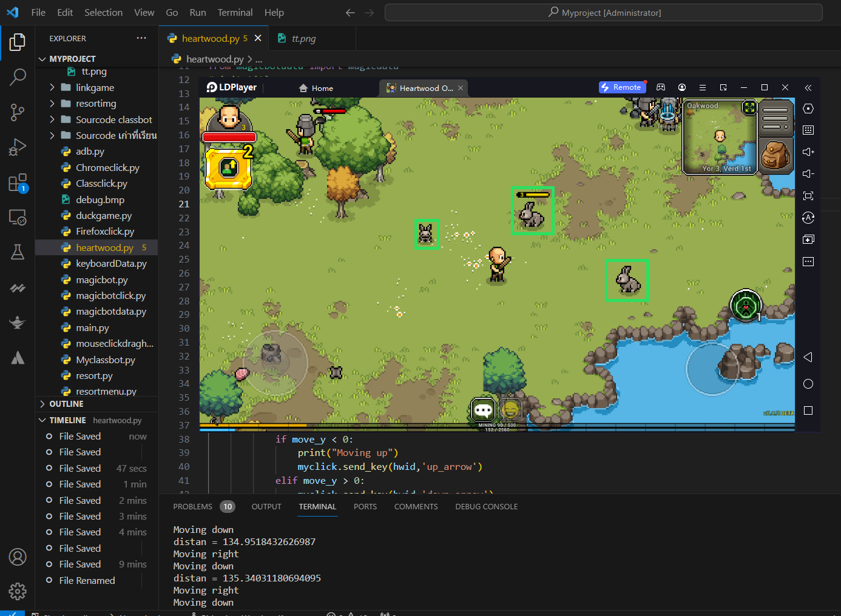The image size is (841, 616).
Task: Click LDPlayer more tools ellipsis icon
Action: pos(808,261)
